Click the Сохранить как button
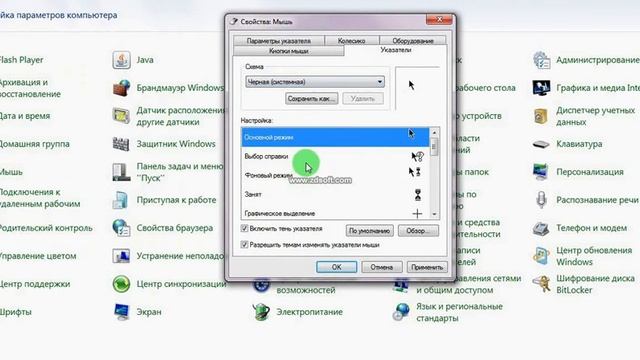Image resolution: width=640 pixels, height=360 pixels. pyautogui.click(x=311, y=98)
